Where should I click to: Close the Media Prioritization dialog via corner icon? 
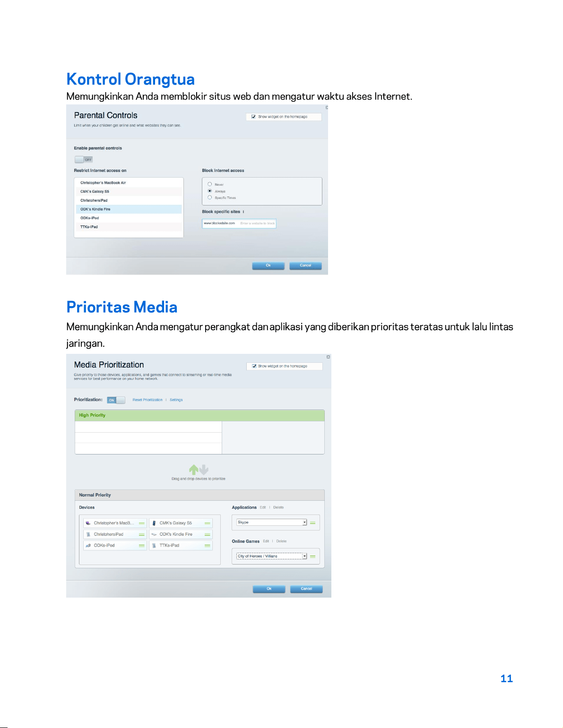click(328, 357)
